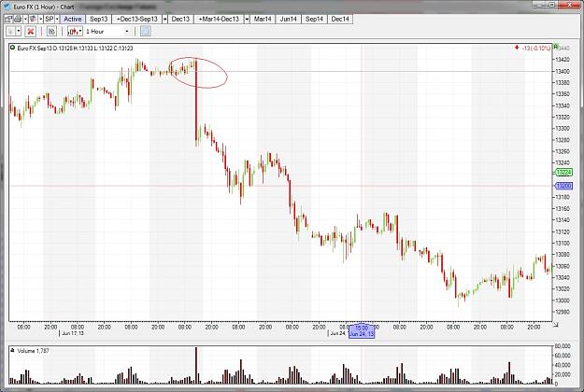
Task: Click the icon left of the SP button
Action: coord(33,19)
